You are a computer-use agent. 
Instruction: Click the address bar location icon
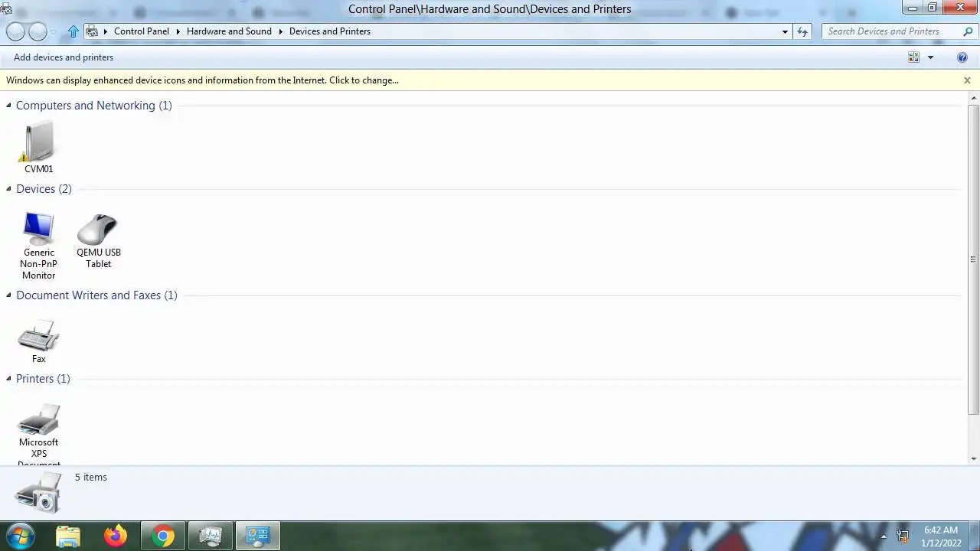click(x=92, y=31)
